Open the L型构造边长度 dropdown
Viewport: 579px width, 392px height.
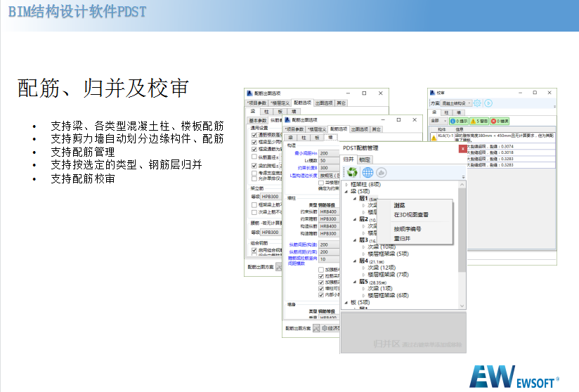pyautogui.click(x=329, y=176)
